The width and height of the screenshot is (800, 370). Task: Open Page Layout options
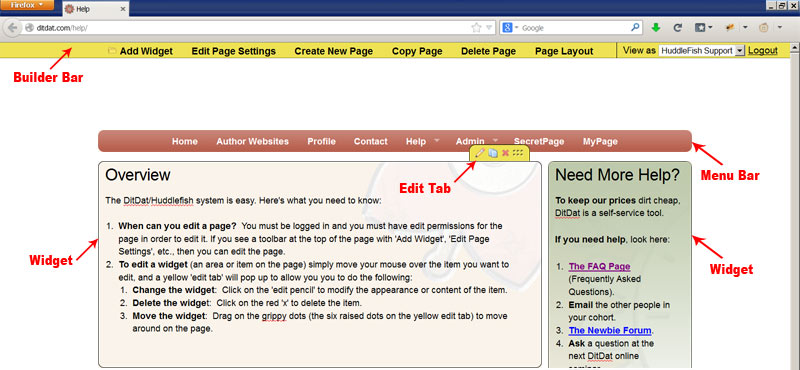[564, 51]
